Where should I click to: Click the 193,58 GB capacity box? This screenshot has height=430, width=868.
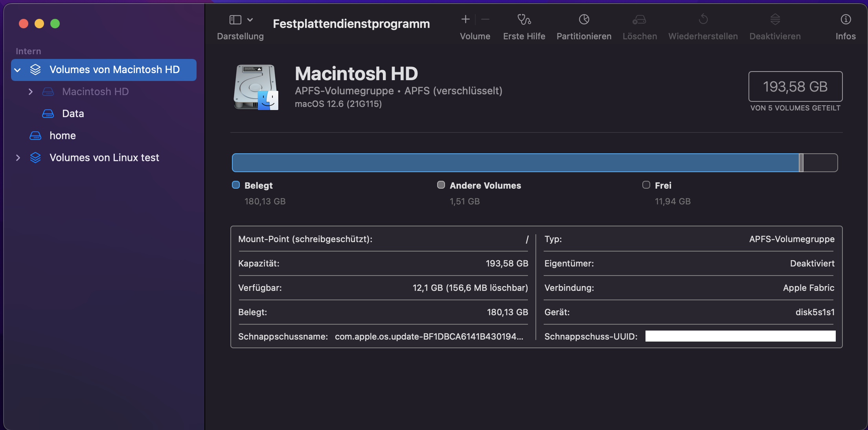pyautogui.click(x=795, y=86)
